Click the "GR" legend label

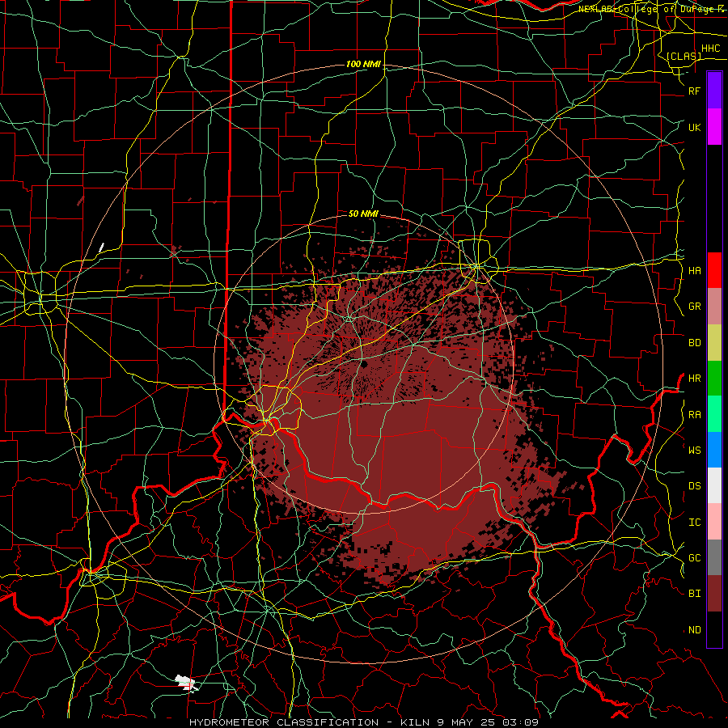click(x=694, y=307)
